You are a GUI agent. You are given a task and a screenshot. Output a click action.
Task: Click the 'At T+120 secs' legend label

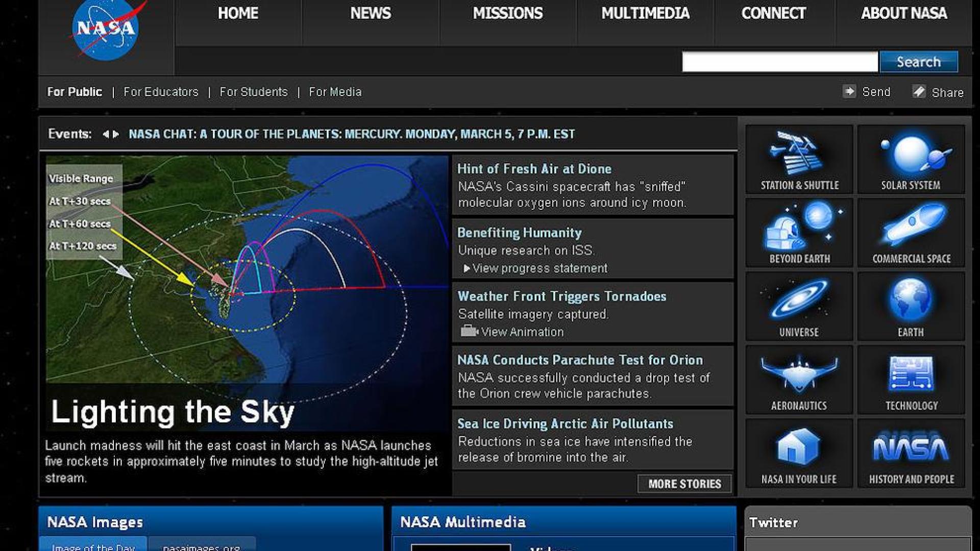[x=83, y=246]
